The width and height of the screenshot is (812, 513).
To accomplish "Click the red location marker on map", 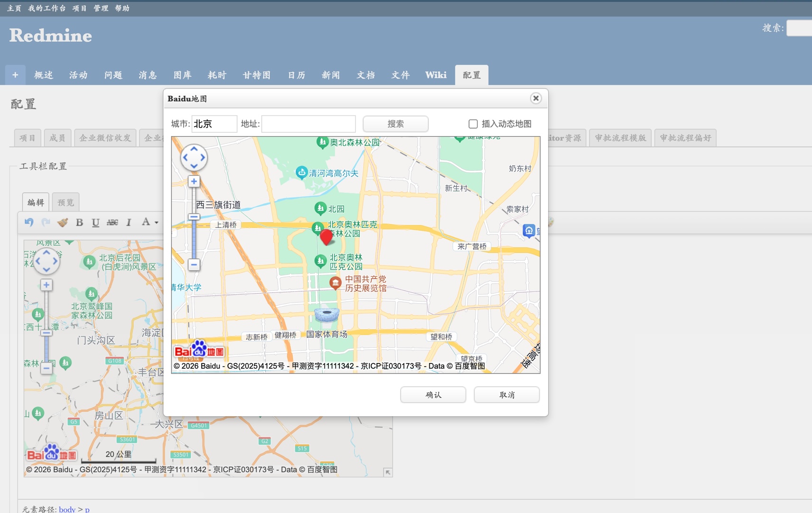I will [326, 237].
